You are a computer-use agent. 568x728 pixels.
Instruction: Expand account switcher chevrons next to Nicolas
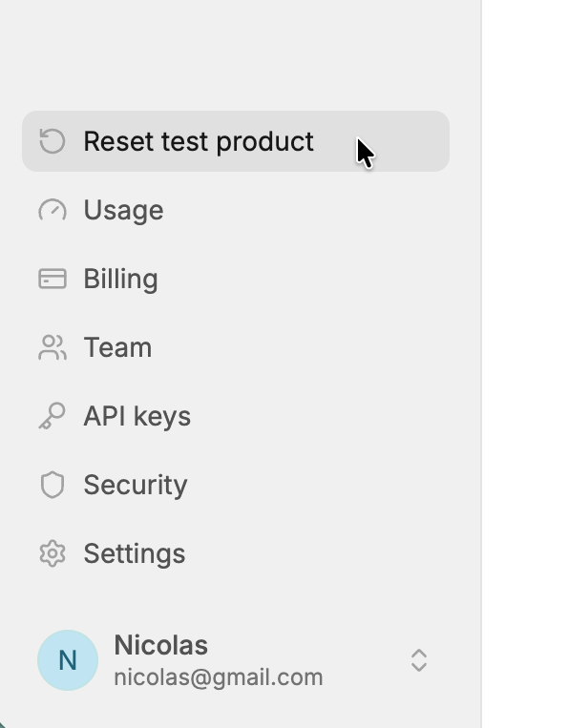pyautogui.click(x=419, y=659)
